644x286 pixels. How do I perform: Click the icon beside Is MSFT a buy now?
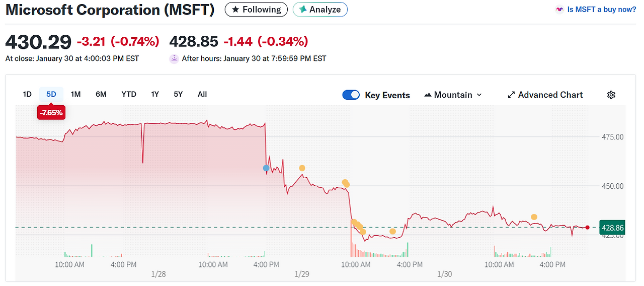click(x=559, y=10)
